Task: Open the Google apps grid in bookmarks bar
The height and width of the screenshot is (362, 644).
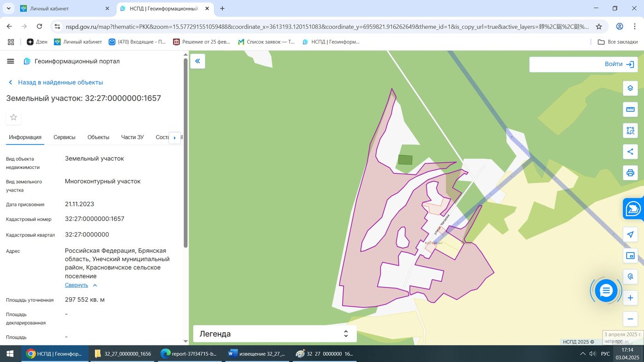Action: click(x=11, y=42)
